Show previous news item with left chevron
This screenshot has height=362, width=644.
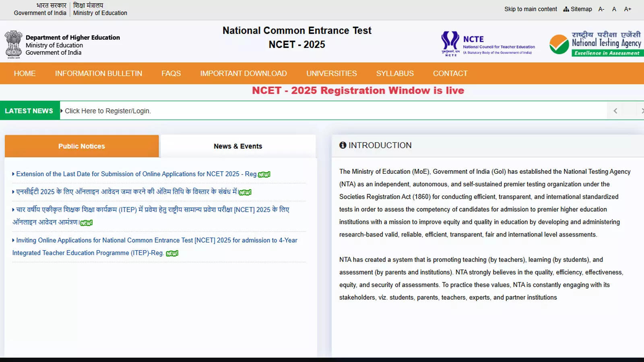tap(615, 111)
